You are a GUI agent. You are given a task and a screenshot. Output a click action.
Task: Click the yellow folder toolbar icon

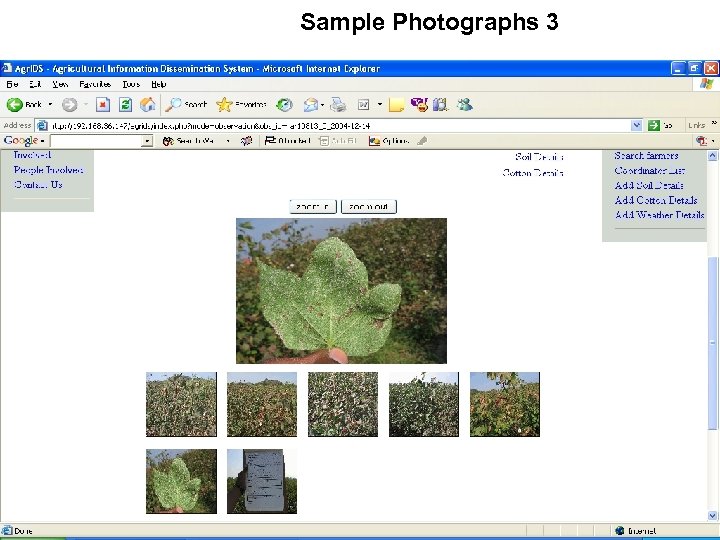[x=396, y=105]
